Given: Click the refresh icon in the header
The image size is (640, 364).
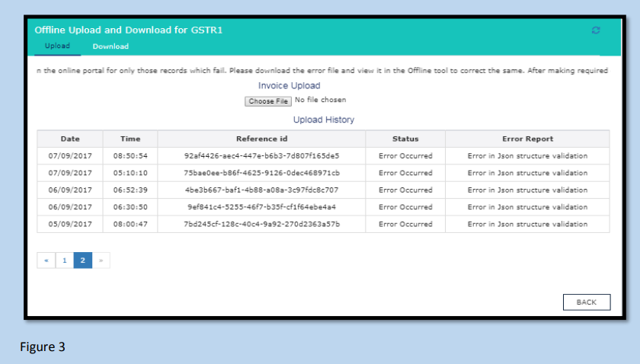Looking at the screenshot, I should (596, 30).
